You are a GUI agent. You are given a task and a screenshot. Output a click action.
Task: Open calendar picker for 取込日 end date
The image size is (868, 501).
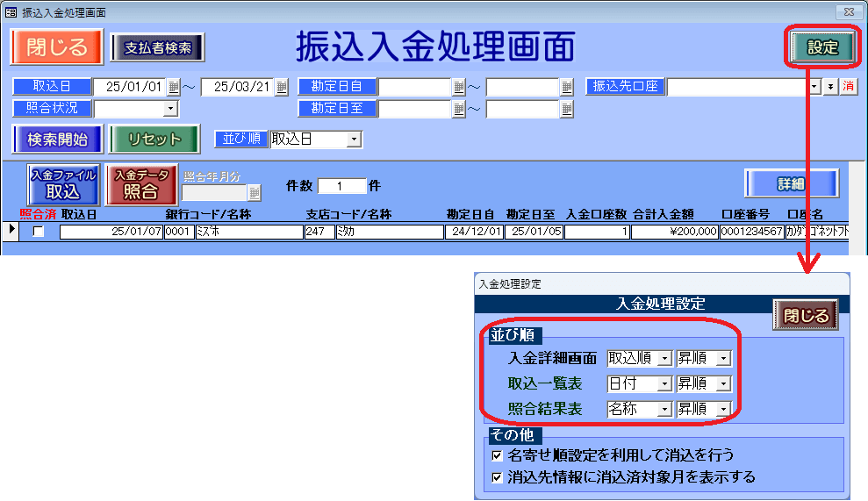click(x=282, y=87)
